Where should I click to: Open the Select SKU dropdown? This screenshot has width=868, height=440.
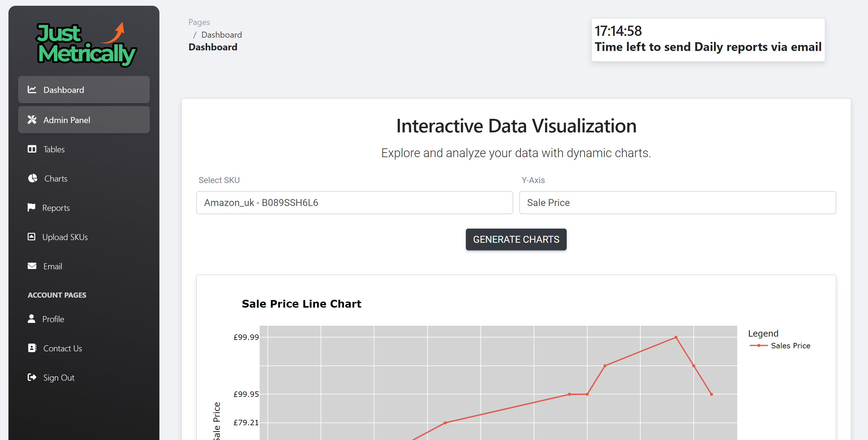click(354, 203)
